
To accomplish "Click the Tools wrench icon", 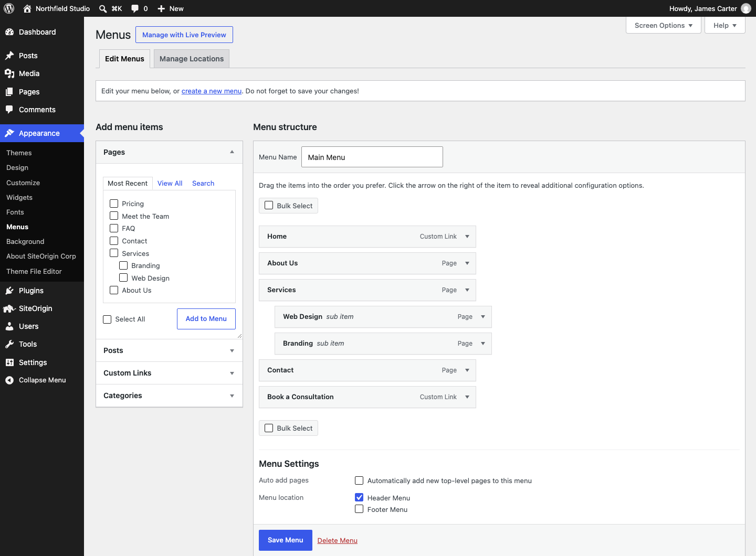I will [9, 344].
